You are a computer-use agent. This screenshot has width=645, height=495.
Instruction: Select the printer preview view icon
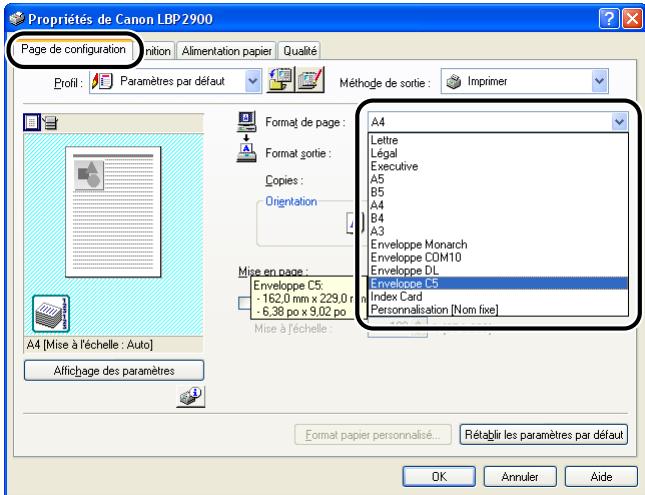click(x=50, y=122)
